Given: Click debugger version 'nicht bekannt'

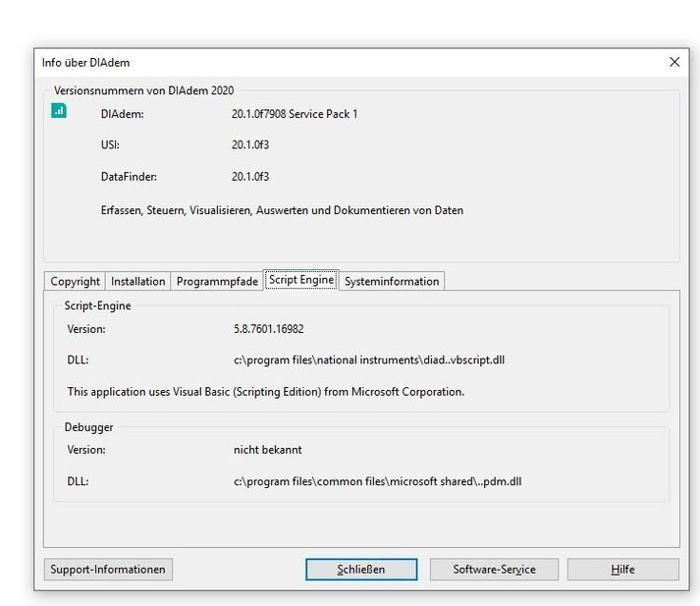Looking at the screenshot, I should [267, 450].
